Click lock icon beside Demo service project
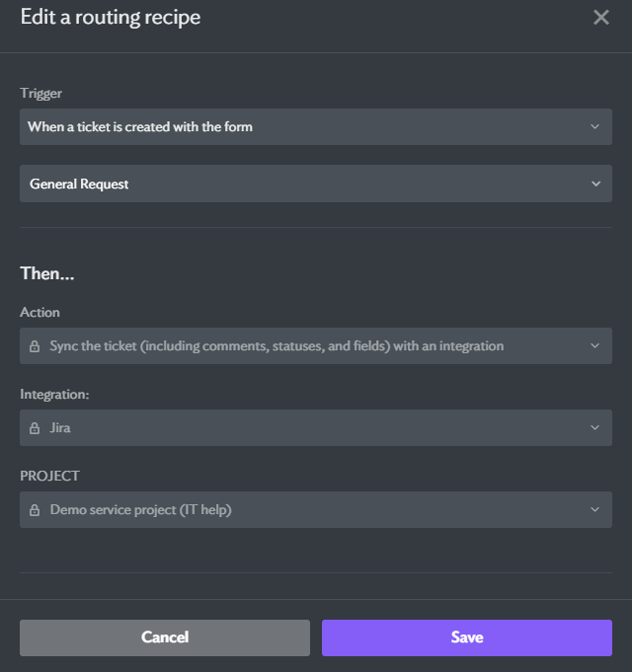 click(x=35, y=510)
